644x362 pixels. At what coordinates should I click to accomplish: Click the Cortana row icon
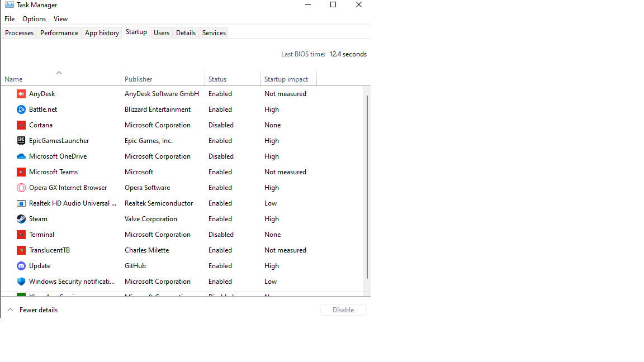pos(21,125)
